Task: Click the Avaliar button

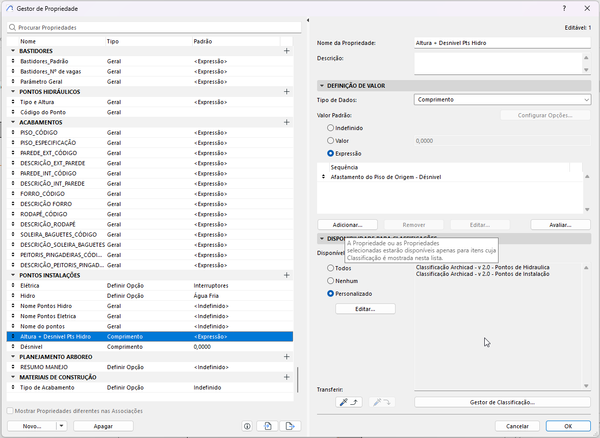Action: [561, 225]
